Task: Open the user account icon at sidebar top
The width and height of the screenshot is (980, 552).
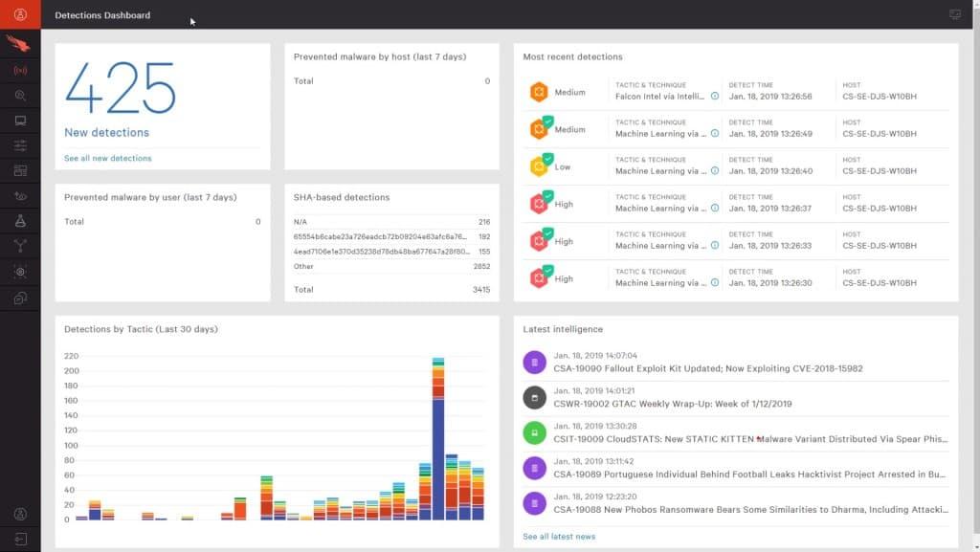Action: click(20, 15)
